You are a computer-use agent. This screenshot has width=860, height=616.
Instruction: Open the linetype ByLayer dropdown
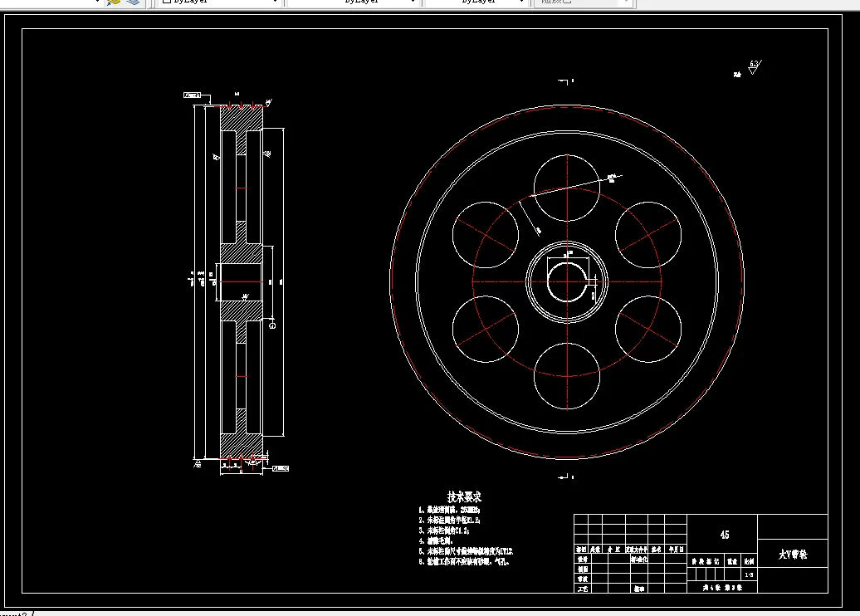[x=352, y=2]
